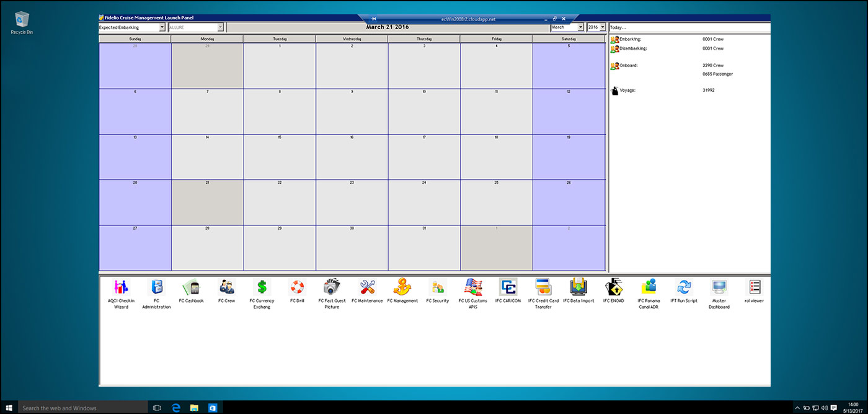Open IFC ENOAD module

[x=614, y=291]
